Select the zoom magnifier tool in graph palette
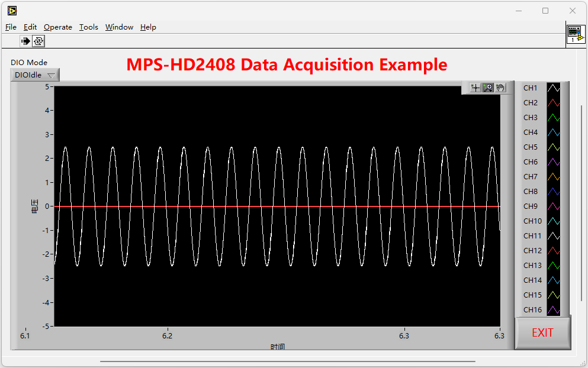 (488, 88)
